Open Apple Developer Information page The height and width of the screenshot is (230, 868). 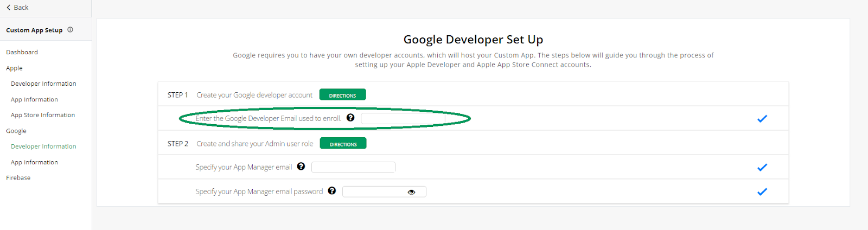tap(43, 84)
